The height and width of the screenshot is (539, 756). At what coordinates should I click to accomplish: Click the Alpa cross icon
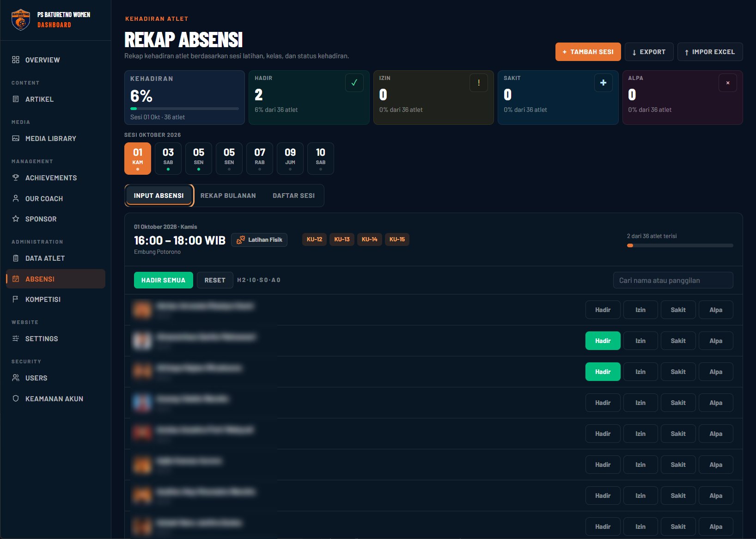coord(728,83)
